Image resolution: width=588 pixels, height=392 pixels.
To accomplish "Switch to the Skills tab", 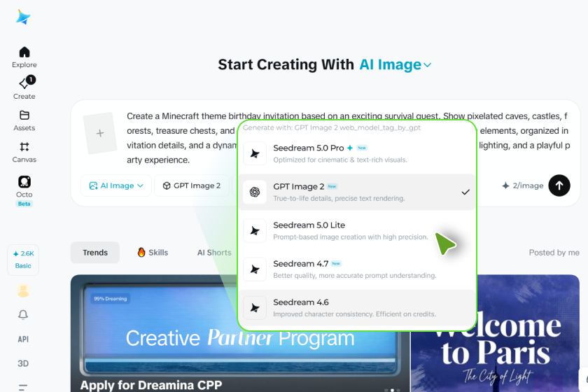I will (x=153, y=253).
